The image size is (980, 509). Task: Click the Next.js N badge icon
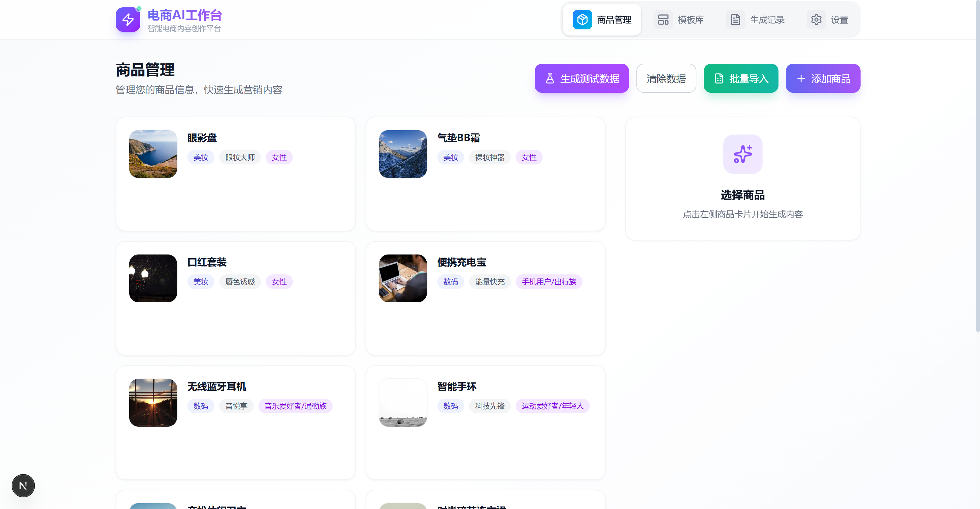23,485
